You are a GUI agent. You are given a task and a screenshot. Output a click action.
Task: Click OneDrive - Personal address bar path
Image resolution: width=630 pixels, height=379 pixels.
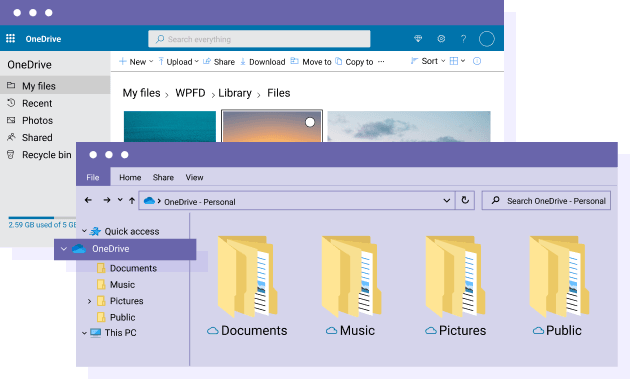pos(200,202)
